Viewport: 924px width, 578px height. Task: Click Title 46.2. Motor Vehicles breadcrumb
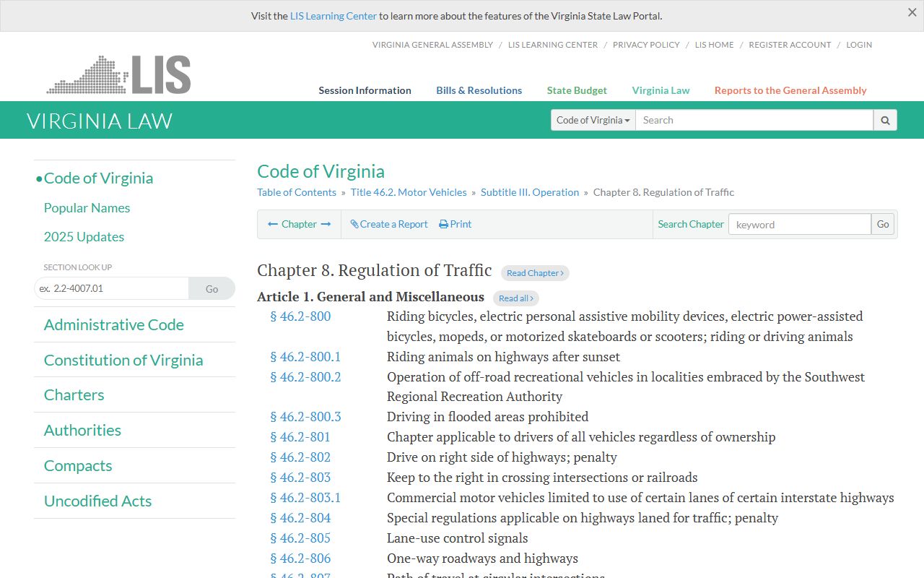tap(409, 192)
